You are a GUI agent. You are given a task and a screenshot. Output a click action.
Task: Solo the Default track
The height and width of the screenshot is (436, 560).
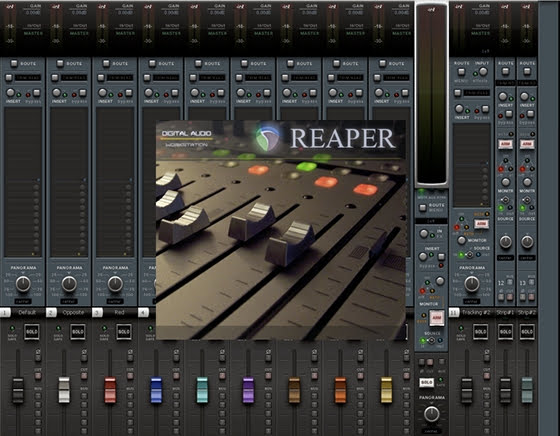pyautogui.click(x=31, y=332)
